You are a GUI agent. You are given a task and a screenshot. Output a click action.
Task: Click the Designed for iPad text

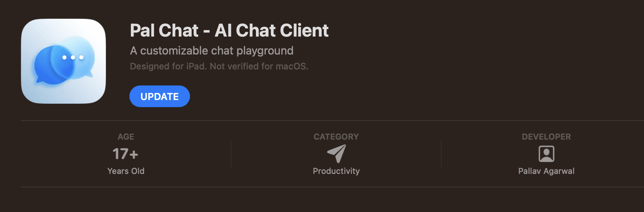tap(168, 66)
